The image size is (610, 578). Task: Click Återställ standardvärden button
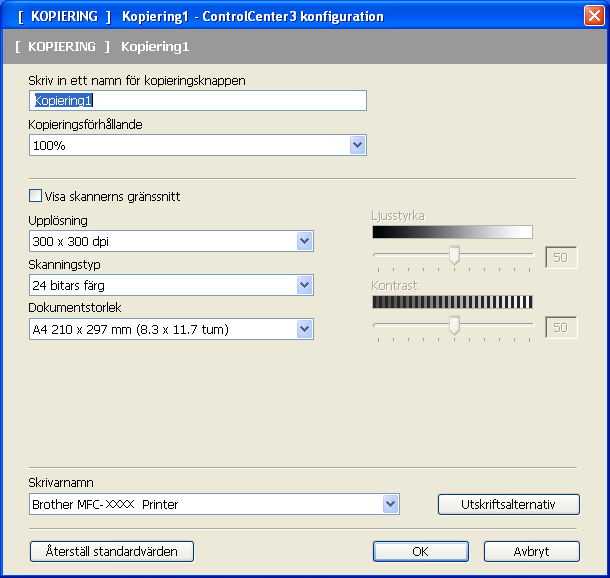click(x=112, y=552)
